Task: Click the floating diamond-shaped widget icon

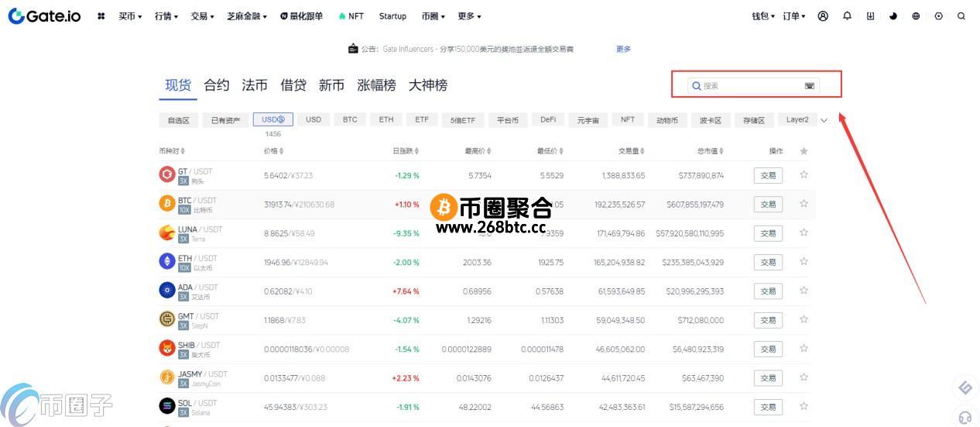Action: 965,387
